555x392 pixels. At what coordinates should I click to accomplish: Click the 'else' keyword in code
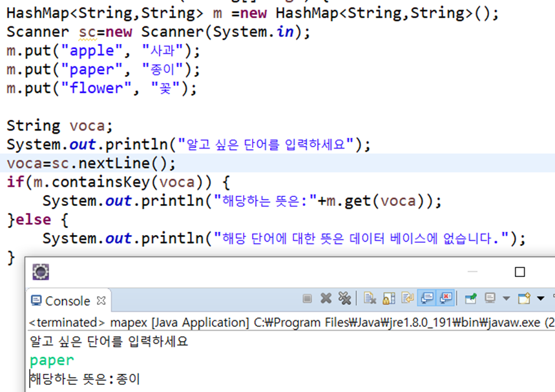[x=34, y=220]
